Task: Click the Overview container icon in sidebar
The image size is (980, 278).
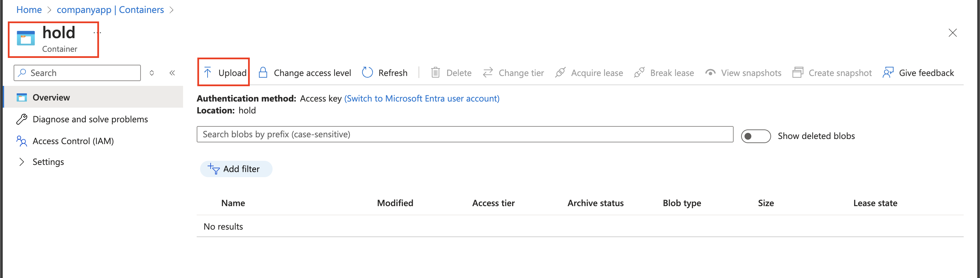Action: click(x=22, y=97)
